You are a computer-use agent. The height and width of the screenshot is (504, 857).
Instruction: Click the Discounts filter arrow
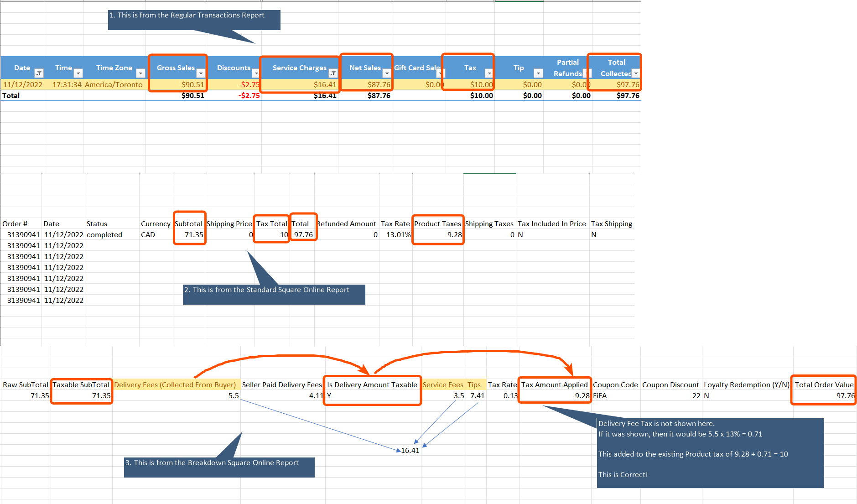[255, 73]
